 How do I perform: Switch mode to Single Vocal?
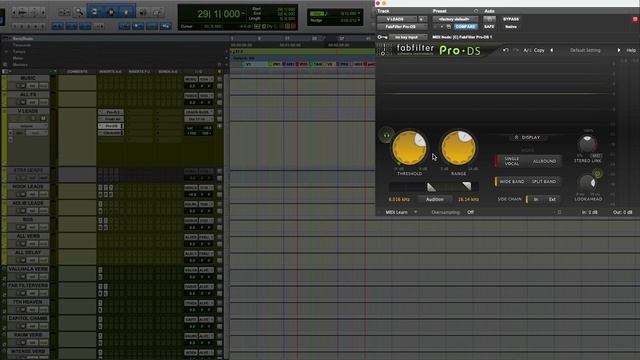(x=511, y=161)
